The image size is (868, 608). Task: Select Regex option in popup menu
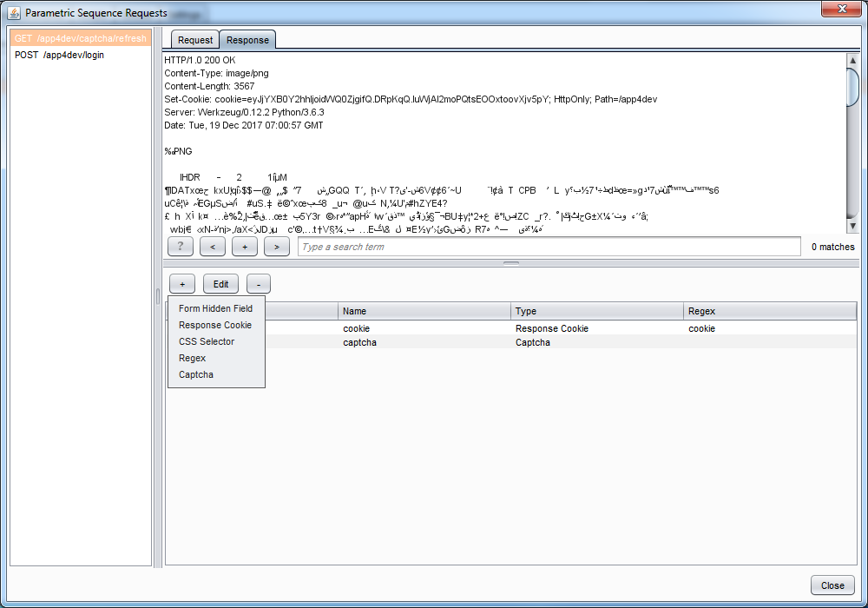pyautogui.click(x=216, y=358)
